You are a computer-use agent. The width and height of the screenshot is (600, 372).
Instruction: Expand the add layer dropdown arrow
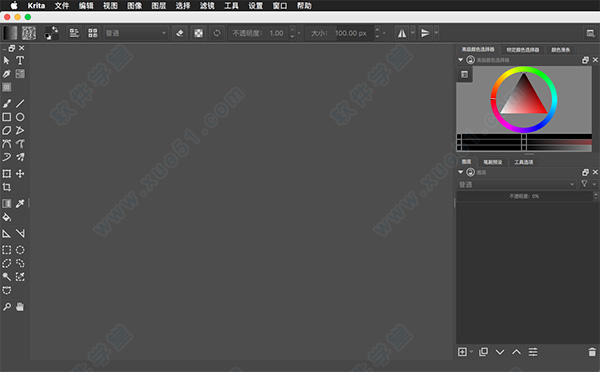coord(471,352)
